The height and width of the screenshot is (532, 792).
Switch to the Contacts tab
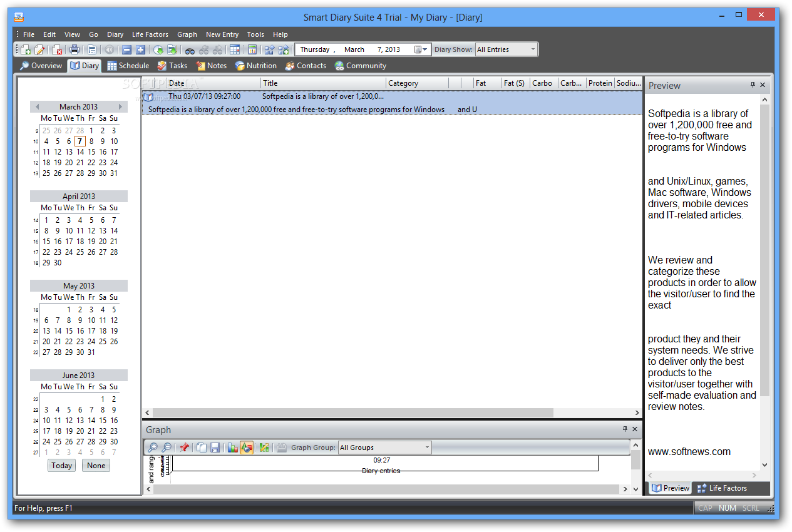[x=306, y=66]
